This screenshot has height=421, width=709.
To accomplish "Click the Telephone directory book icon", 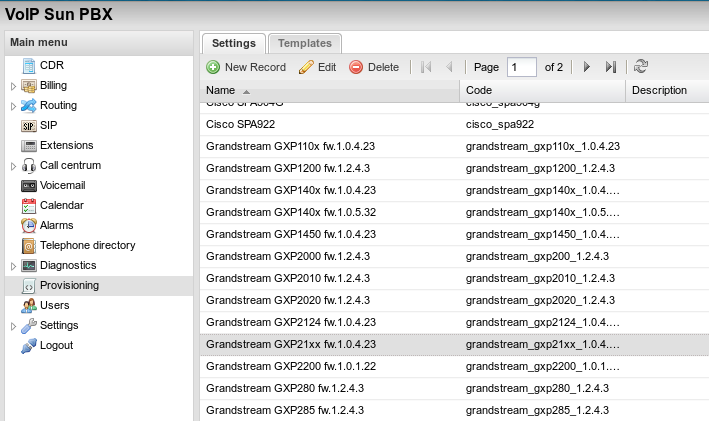I will coord(29,246).
